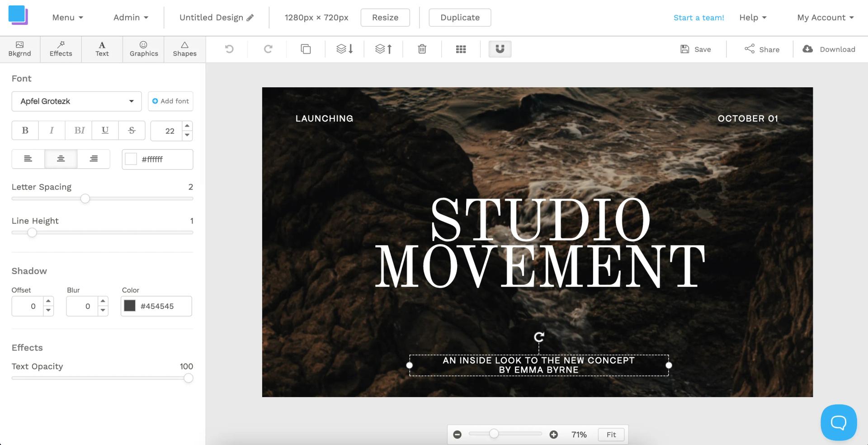Viewport: 868px width, 445px height.
Task: Open the Apfel Grotezk font dropdown
Action: coord(76,101)
